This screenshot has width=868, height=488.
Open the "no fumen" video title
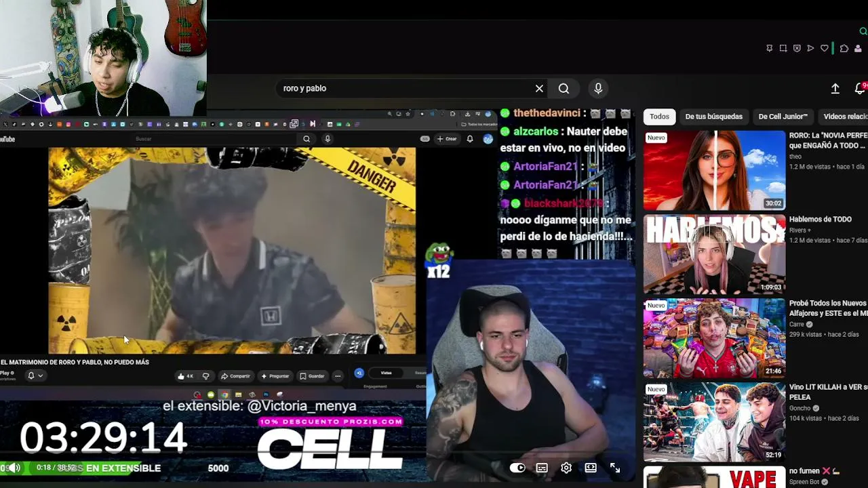click(814, 471)
